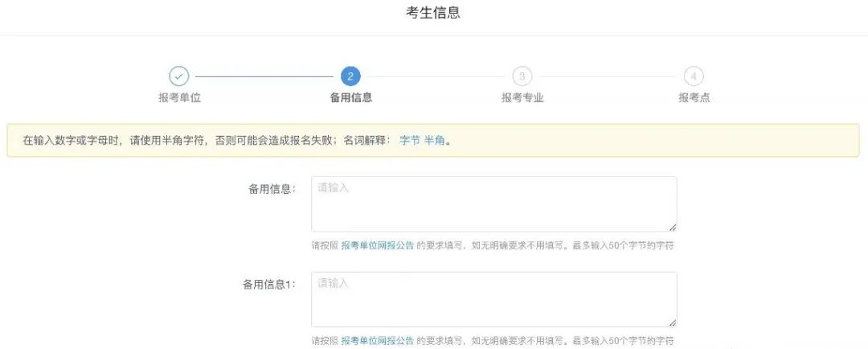Click the 考生信息 page title

point(433,13)
